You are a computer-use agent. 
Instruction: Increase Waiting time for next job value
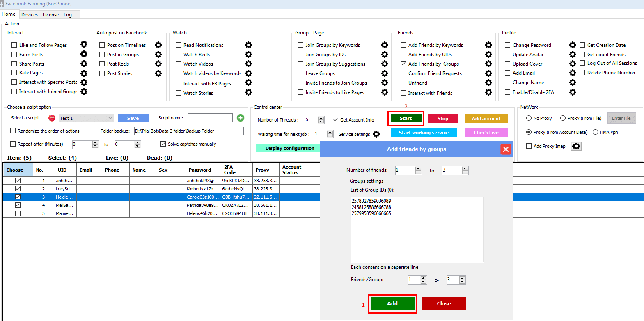pyautogui.click(x=330, y=132)
